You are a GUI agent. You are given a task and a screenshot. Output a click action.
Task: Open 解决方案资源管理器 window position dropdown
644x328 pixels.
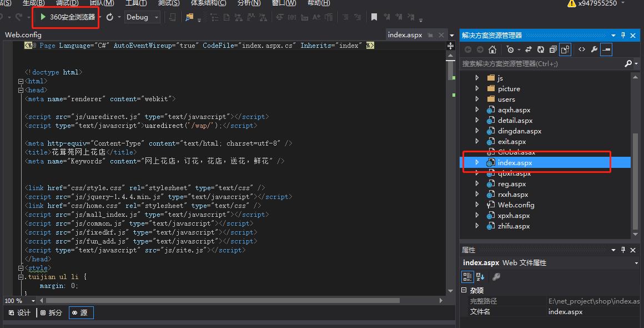613,36
